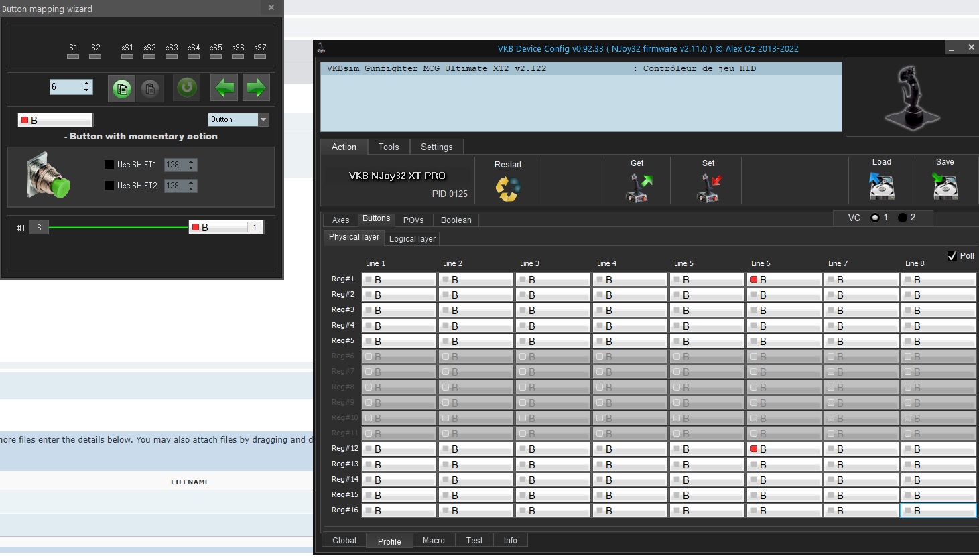Open the Info bottom tab
The image size is (979, 560).
tap(511, 541)
